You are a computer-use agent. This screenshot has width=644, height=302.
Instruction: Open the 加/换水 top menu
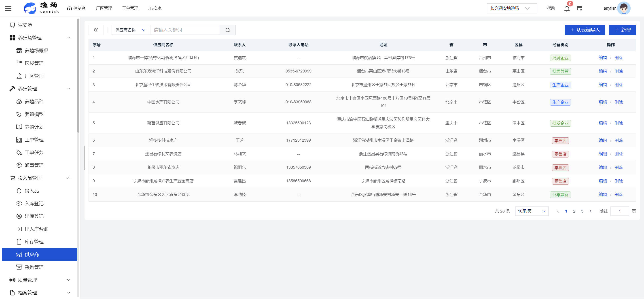pos(155,8)
